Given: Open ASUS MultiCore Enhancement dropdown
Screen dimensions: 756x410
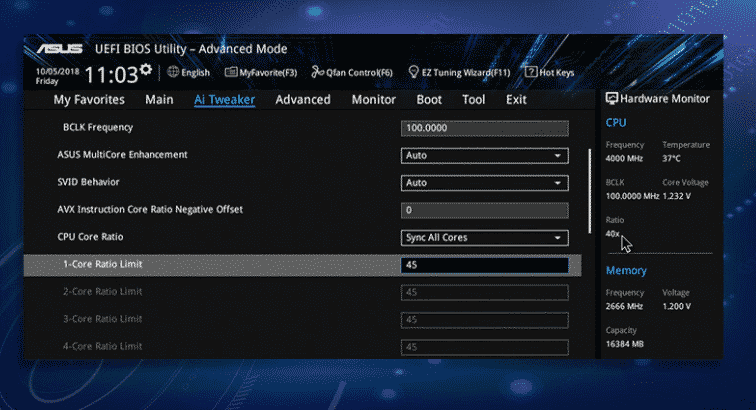Looking at the screenshot, I should tap(485, 155).
